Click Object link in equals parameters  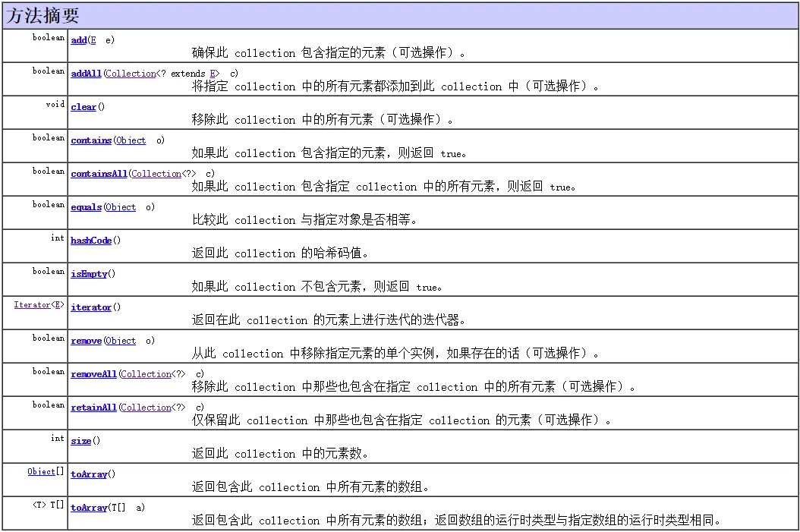coord(121,207)
